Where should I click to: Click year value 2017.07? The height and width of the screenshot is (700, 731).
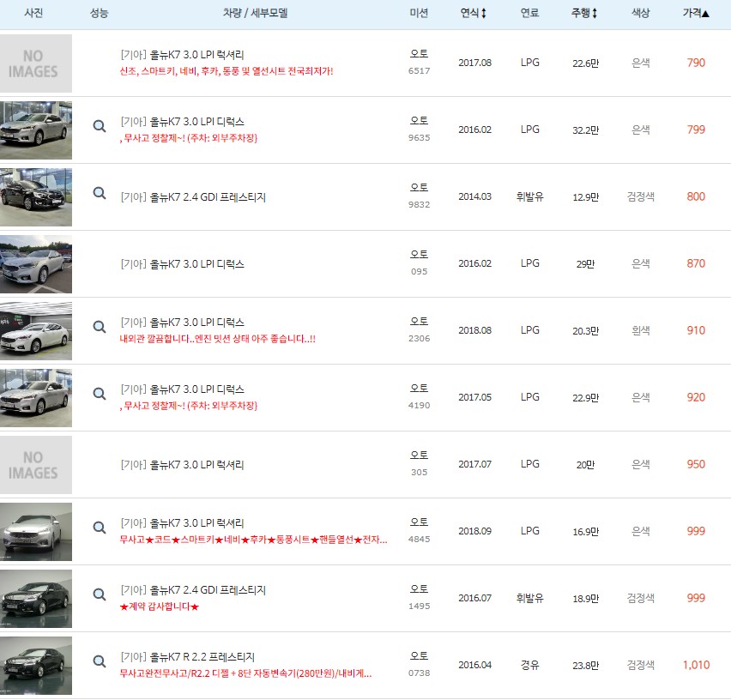[x=474, y=464]
